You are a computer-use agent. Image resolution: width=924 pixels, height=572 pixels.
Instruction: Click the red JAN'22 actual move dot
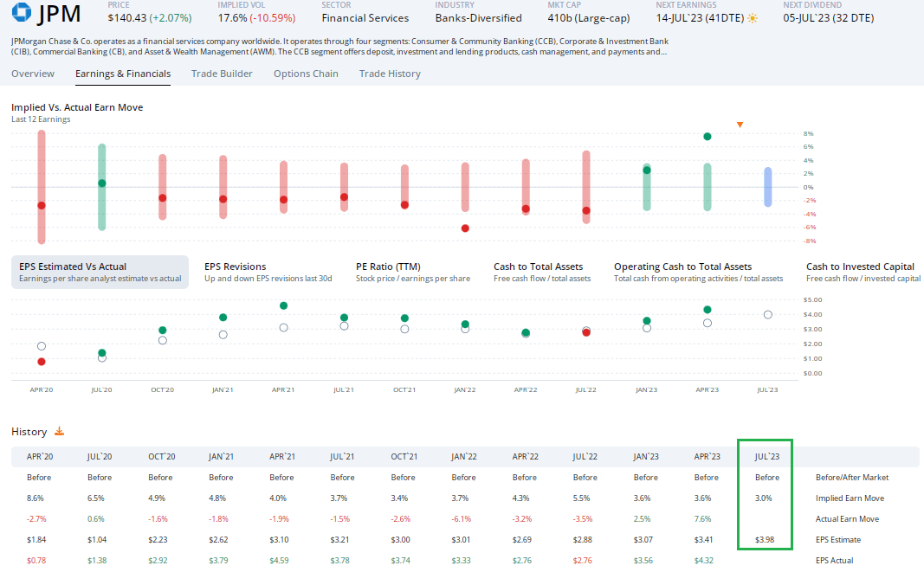click(x=465, y=228)
